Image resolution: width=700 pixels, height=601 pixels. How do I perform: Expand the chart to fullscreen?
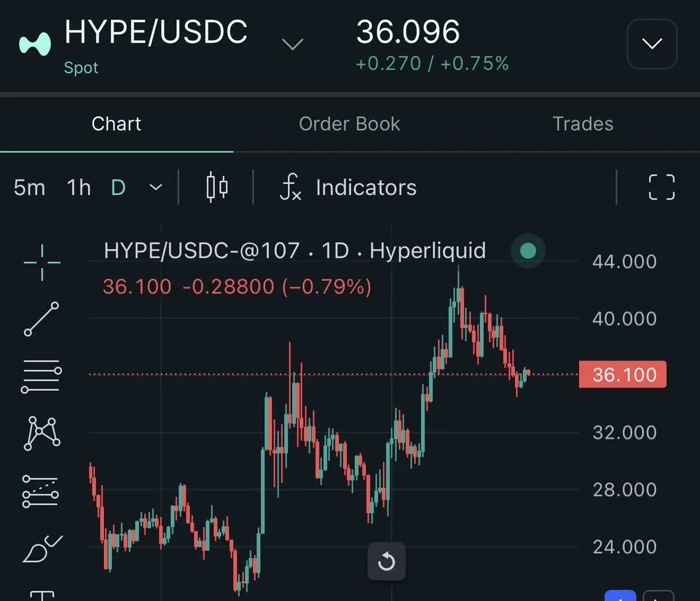coord(661,188)
